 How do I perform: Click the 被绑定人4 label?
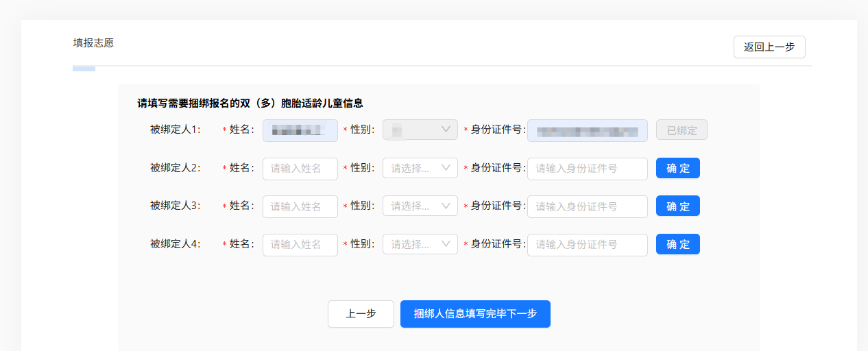176,244
